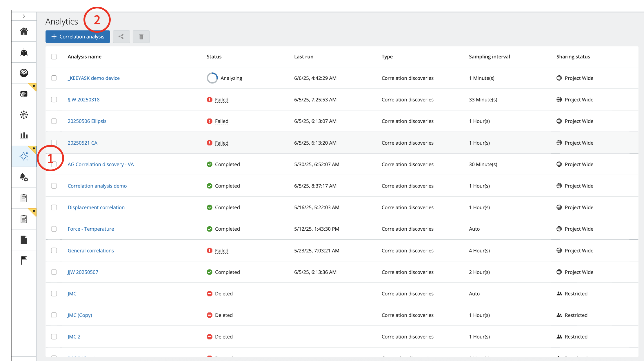Click the bar chart icon in sidebar
This screenshot has height=364, width=644.
[24, 135]
